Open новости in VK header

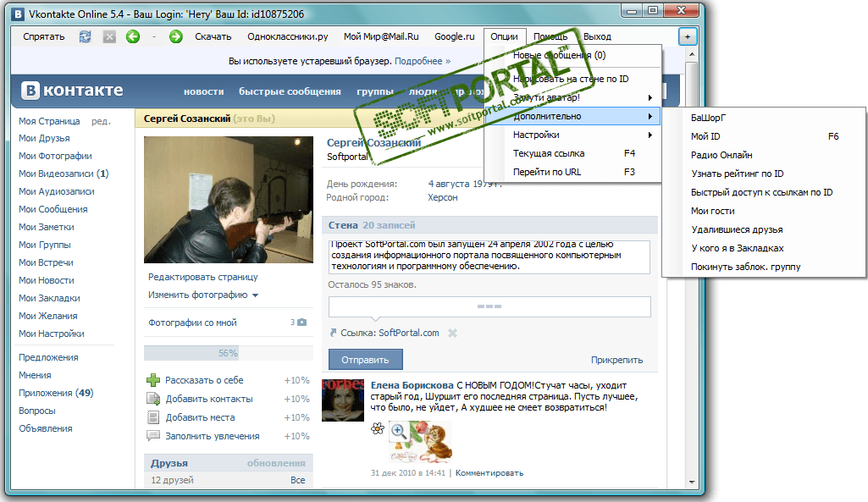pos(204,91)
